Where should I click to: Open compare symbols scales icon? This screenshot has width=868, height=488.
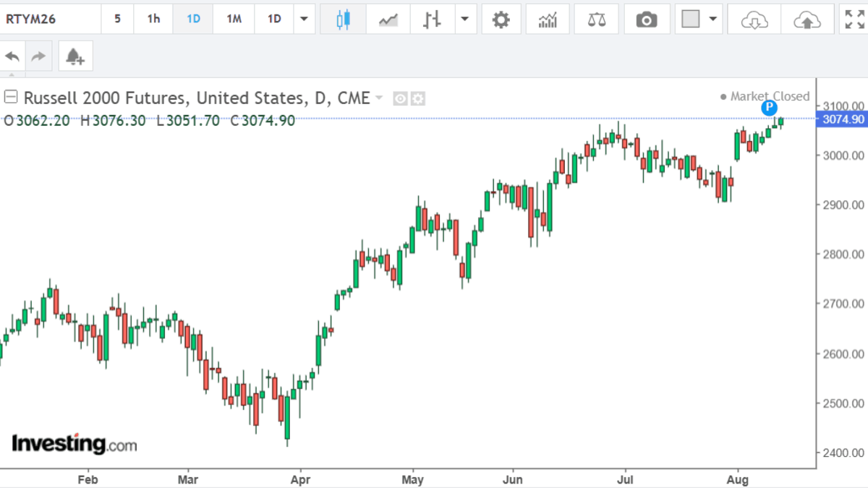coord(597,20)
